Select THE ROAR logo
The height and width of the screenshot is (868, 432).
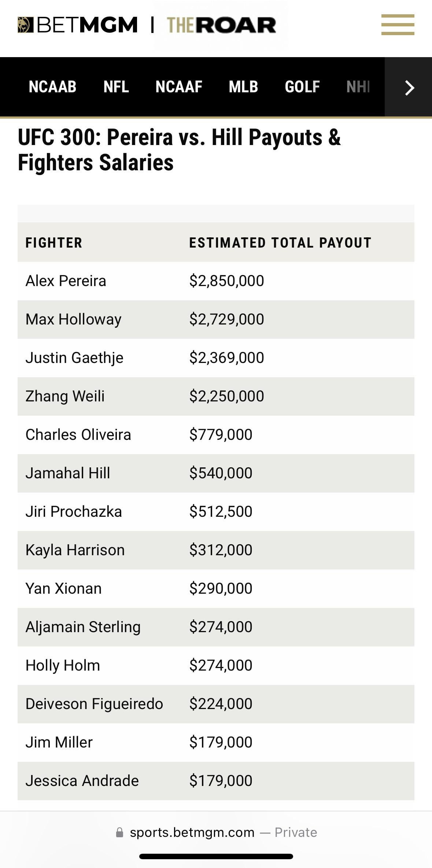pyautogui.click(x=220, y=25)
